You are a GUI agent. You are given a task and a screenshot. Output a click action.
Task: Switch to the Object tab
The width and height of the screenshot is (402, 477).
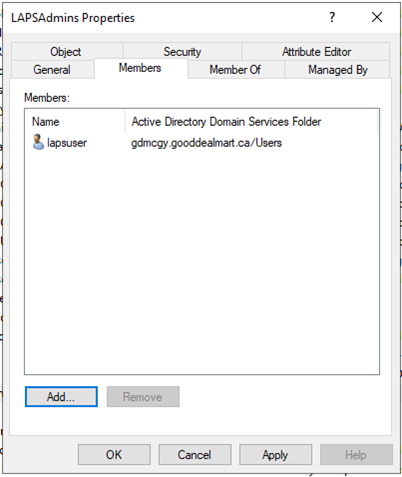pos(67,52)
